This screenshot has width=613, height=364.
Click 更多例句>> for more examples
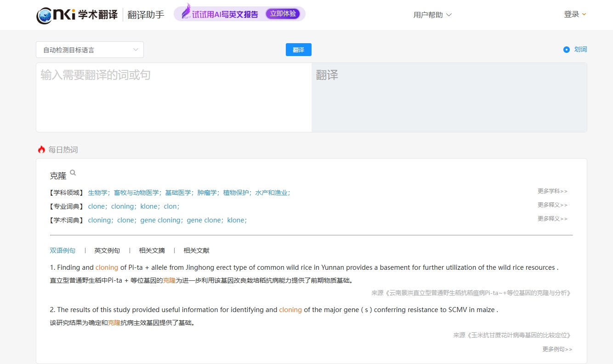coord(556,349)
